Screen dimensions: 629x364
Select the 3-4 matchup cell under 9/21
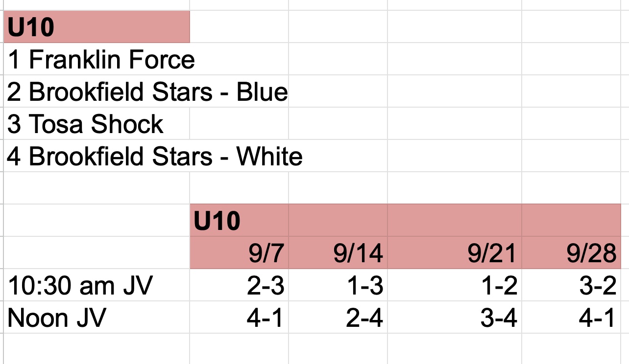coord(455,318)
